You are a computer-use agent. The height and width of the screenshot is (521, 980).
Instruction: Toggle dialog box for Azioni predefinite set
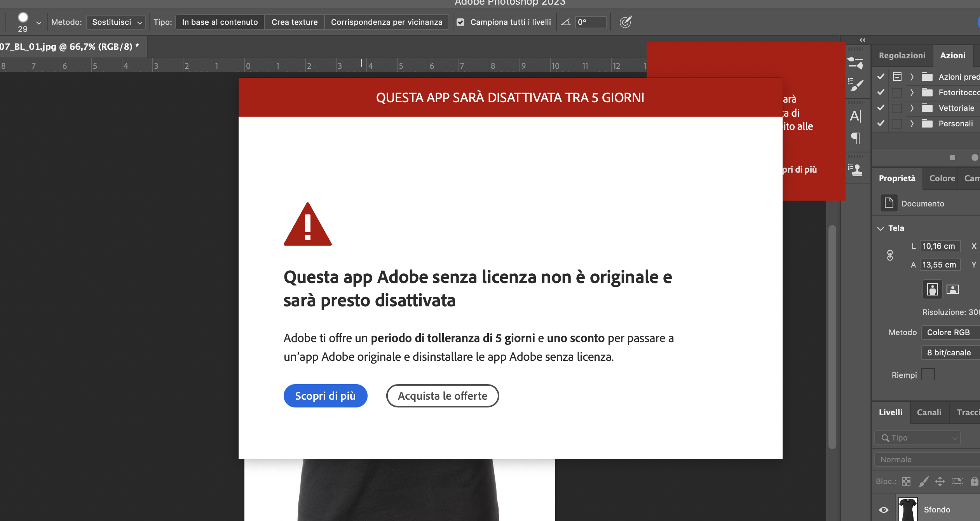point(897,77)
